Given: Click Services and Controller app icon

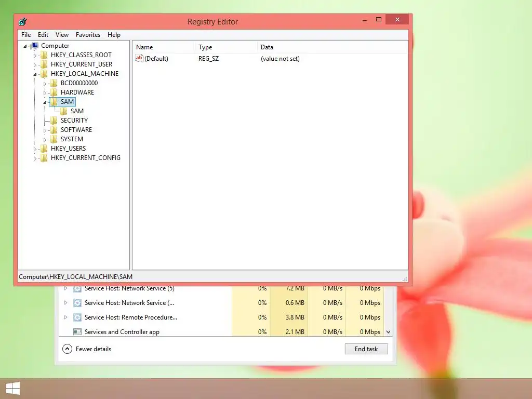Looking at the screenshot, I should [77, 332].
